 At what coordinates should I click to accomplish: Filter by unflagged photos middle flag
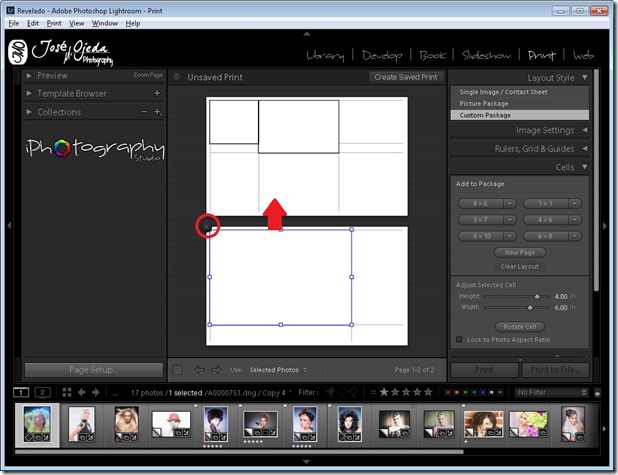[x=343, y=392]
